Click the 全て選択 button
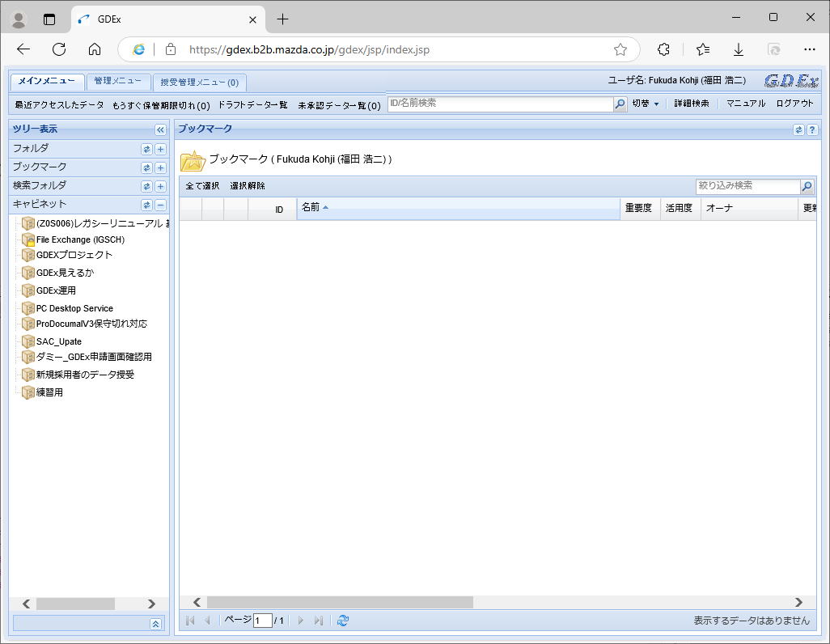 (x=202, y=186)
